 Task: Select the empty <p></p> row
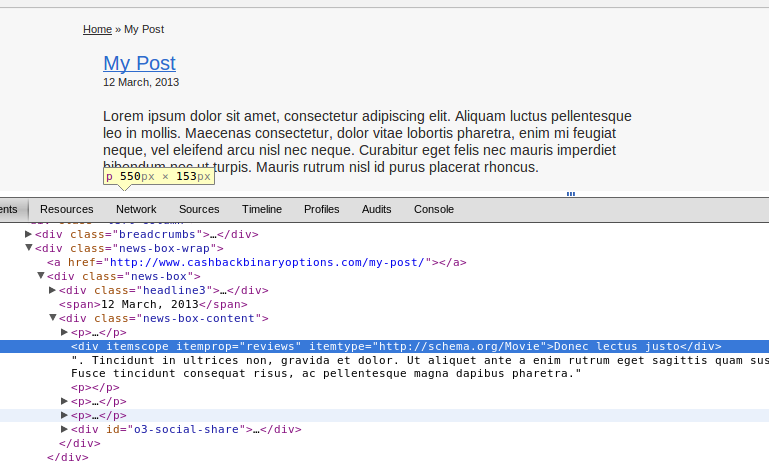95,387
